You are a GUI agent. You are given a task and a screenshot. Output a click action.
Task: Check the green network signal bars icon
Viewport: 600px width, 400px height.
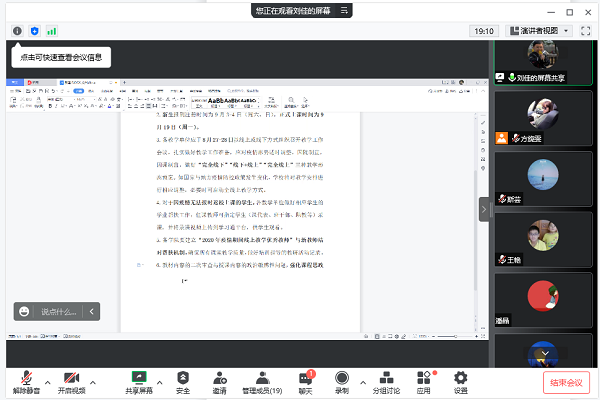pos(52,31)
